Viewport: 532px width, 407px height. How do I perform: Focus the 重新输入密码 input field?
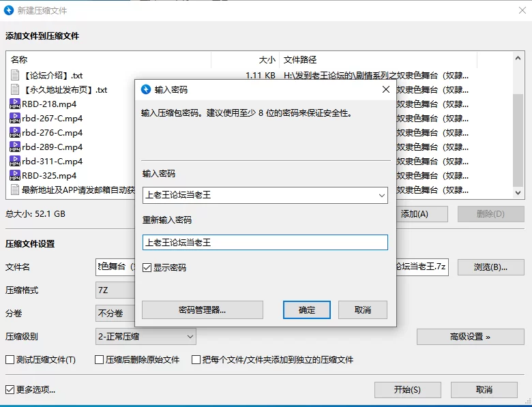tap(265, 243)
